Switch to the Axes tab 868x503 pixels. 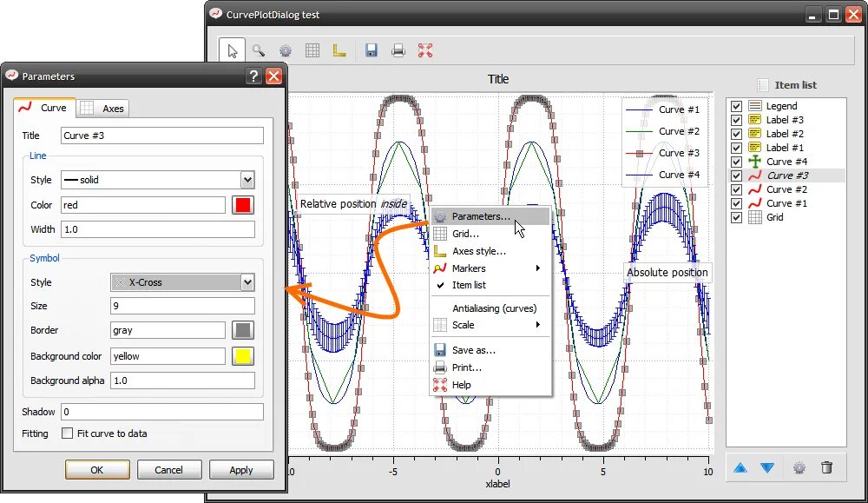pyautogui.click(x=102, y=109)
